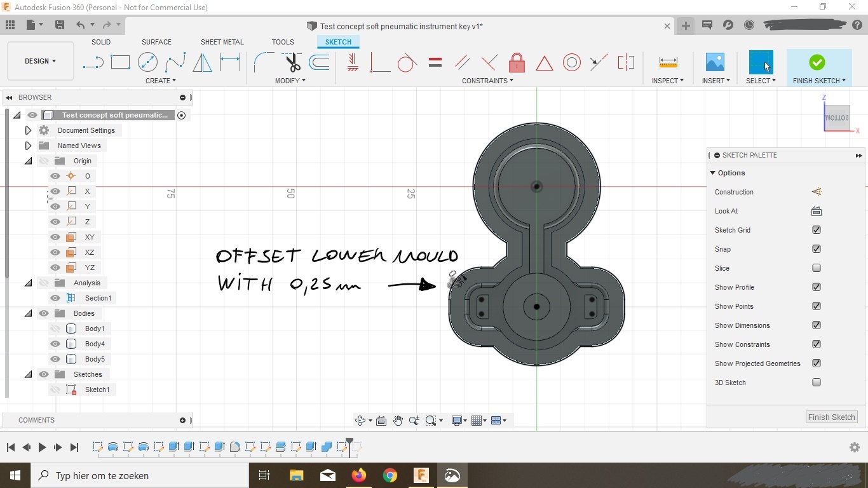
Task: Apply the Parallel constraint
Action: coord(463,62)
